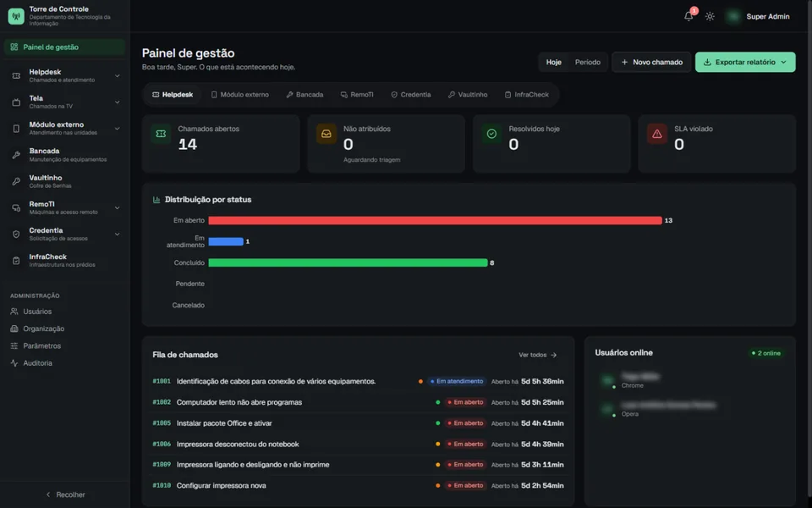Open ticket #1005 Instalar pacote Office e ativar

tap(358, 423)
